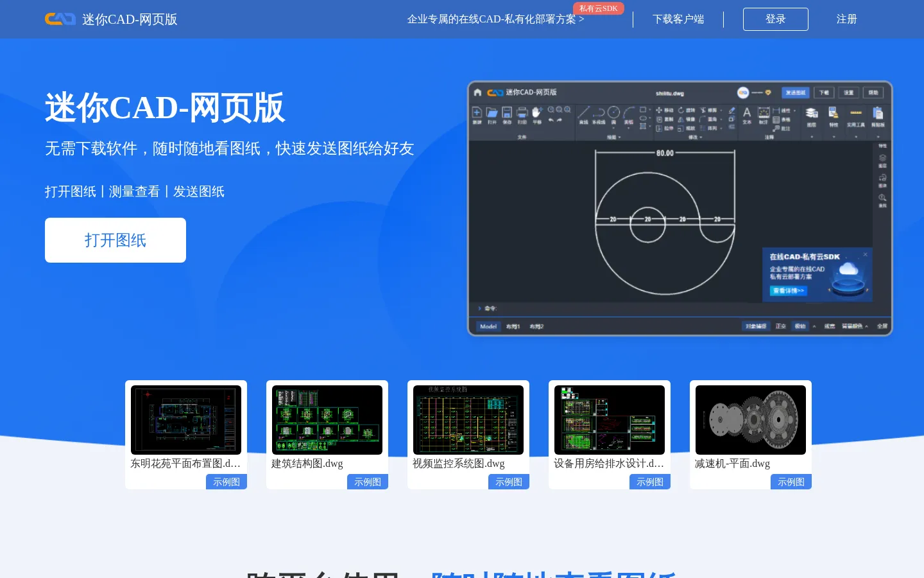Click the 建筑结构图.dwg file name
Image resolution: width=924 pixels, height=578 pixels.
[x=307, y=464]
